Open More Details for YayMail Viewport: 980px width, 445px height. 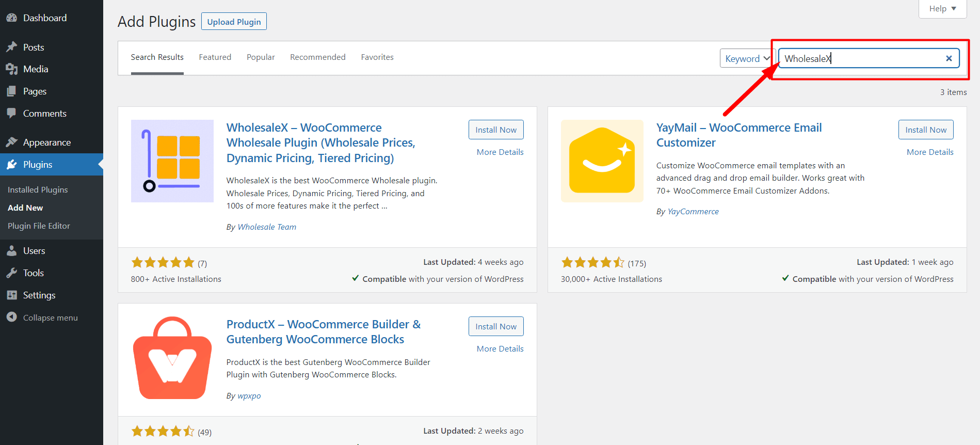pos(930,152)
